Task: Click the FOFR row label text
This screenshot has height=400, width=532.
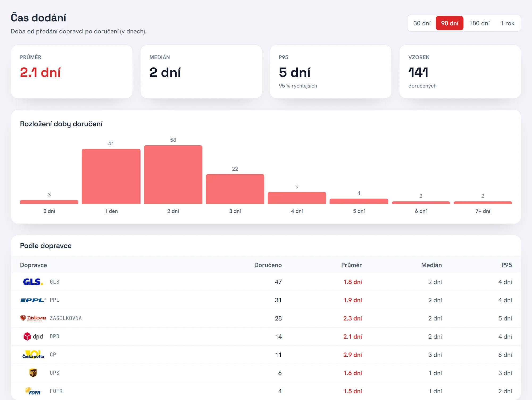Action: pyautogui.click(x=56, y=391)
